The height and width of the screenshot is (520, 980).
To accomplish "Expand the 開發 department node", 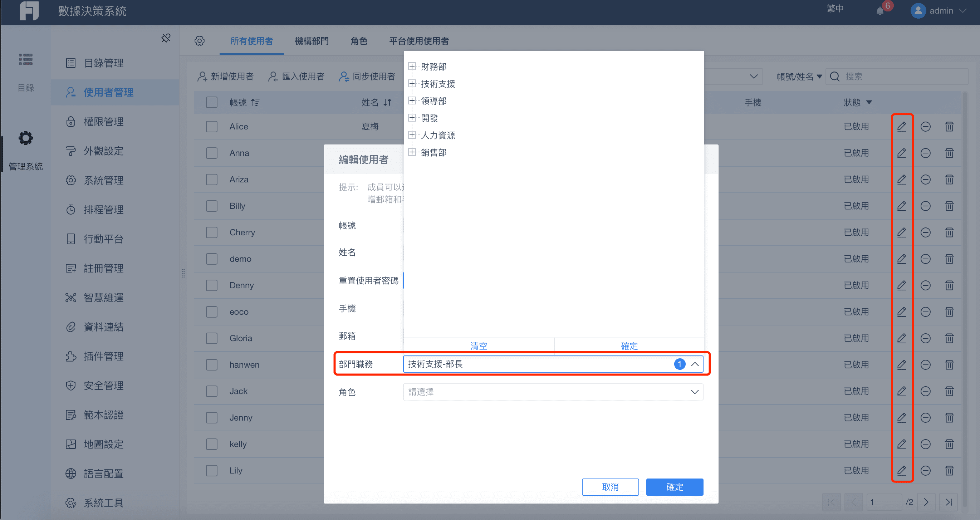I will pos(412,118).
